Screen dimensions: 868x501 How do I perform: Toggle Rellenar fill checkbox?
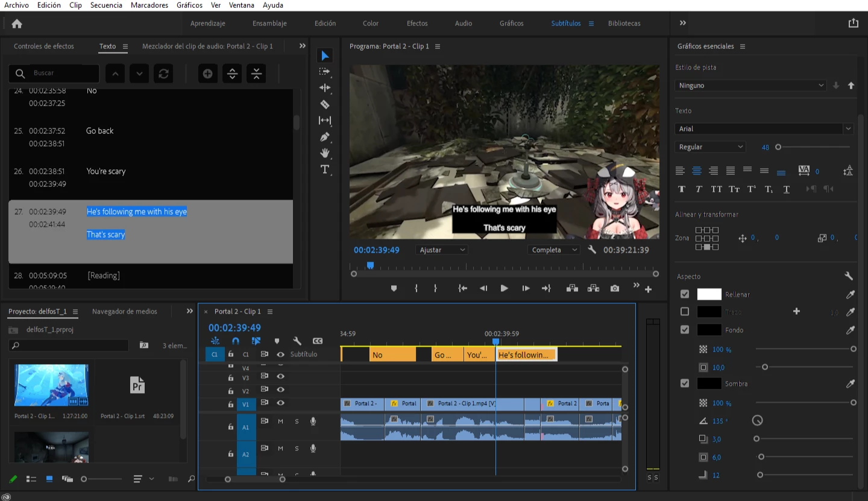pyautogui.click(x=685, y=294)
